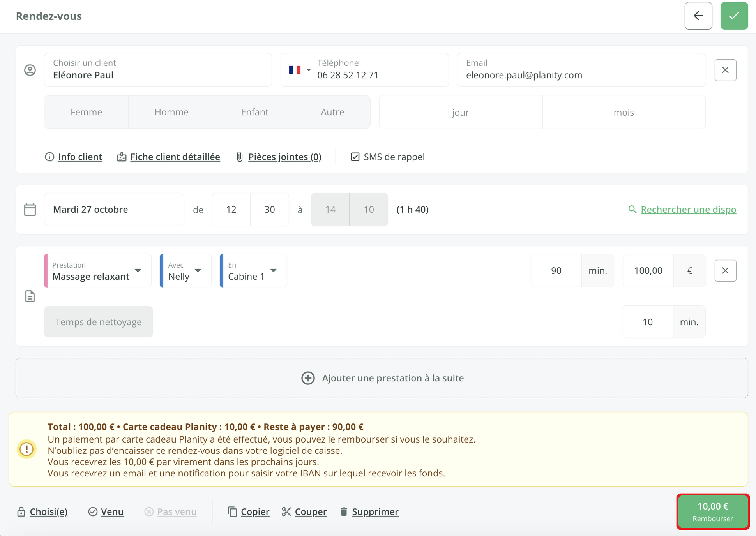
Task: Open the Avec Nelly staff dropdown
Action: 186,270
